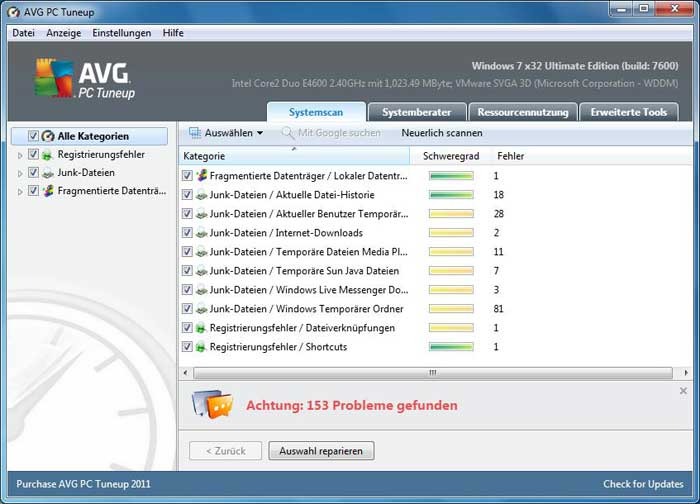The width and height of the screenshot is (700, 504).
Task: Toggle Temporäre Sun Java Dateien checkbox
Action: pos(187,271)
